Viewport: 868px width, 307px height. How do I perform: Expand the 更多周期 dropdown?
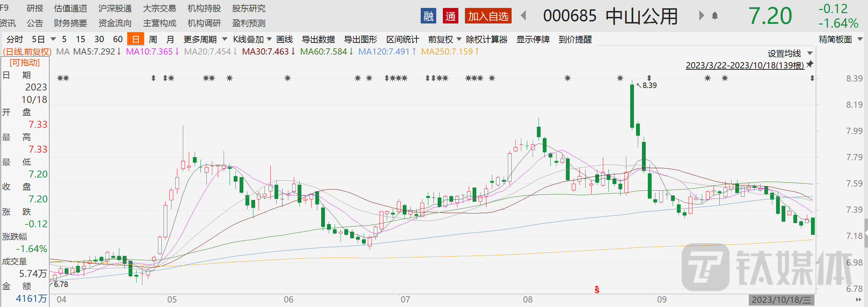click(205, 39)
